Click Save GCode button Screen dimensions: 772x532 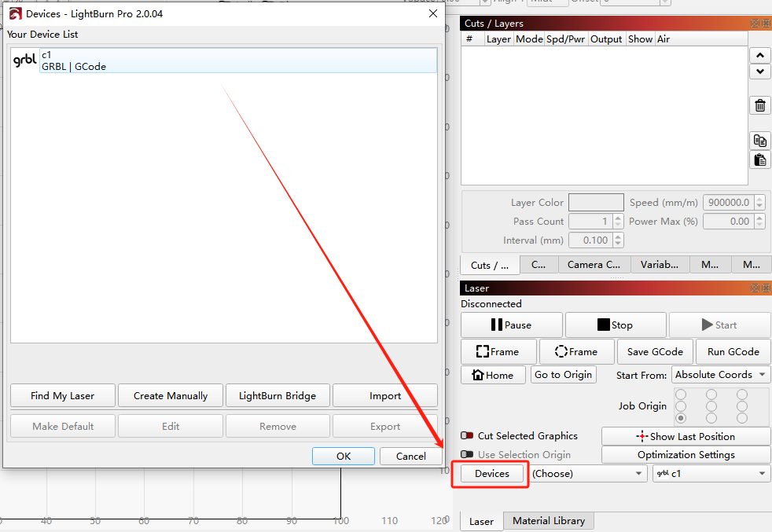point(655,351)
